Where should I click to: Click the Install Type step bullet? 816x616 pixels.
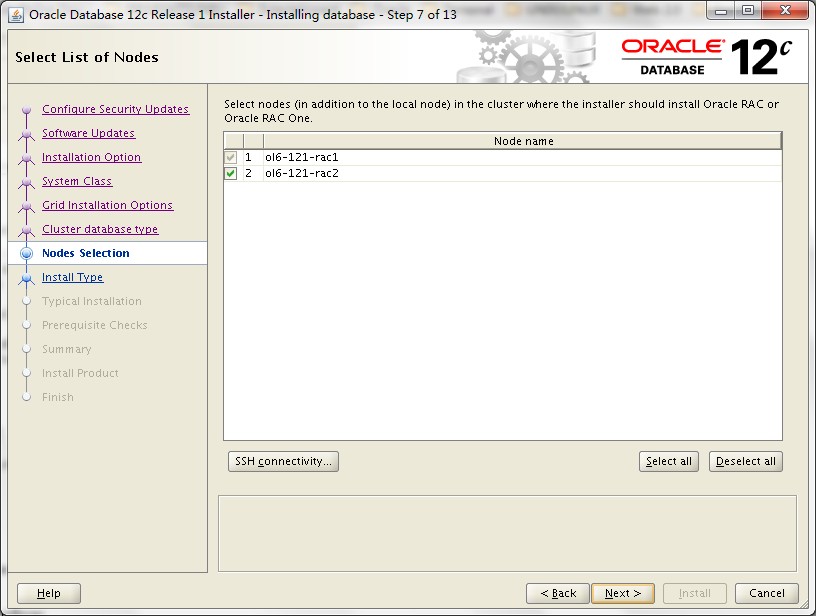pyautogui.click(x=27, y=278)
